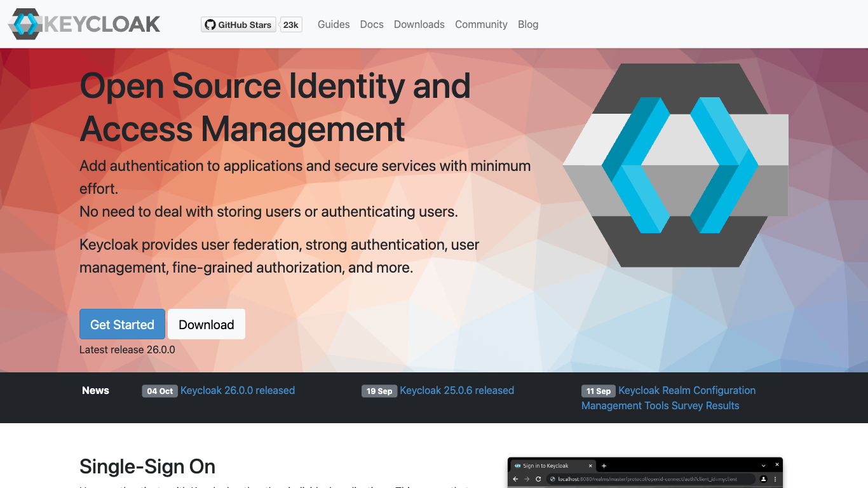Open the Keycloak 26.0.0 released news
This screenshot has width=868, height=488.
[x=238, y=390]
